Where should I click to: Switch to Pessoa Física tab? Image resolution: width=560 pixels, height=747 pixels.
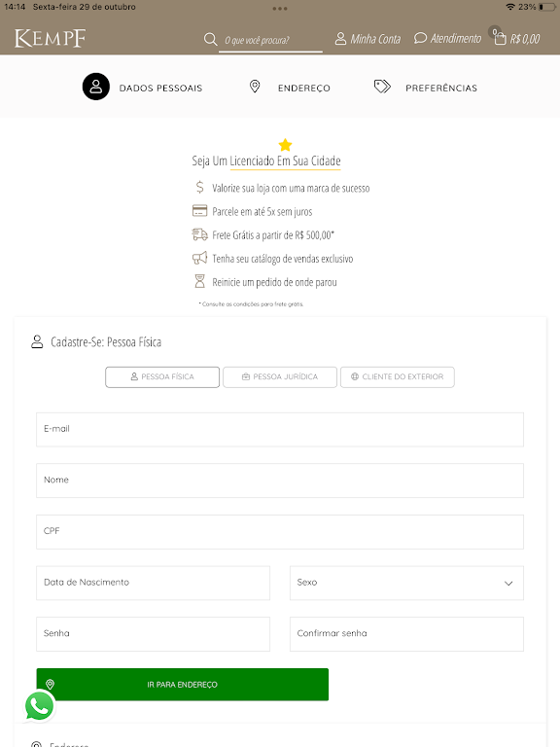(162, 376)
